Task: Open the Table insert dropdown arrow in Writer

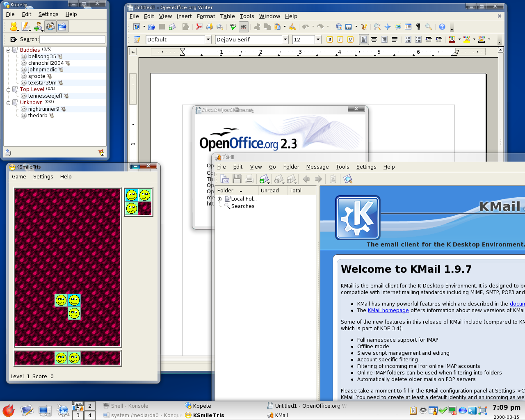Action: [356, 27]
